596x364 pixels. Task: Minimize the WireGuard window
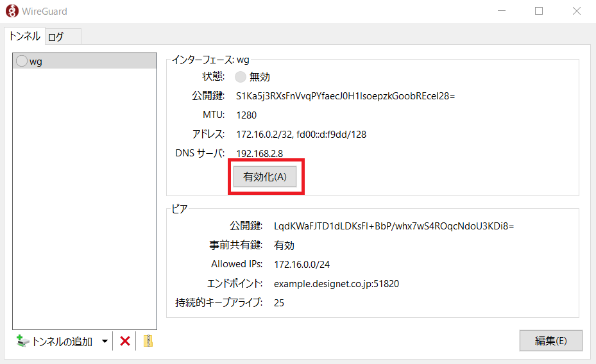coord(502,11)
